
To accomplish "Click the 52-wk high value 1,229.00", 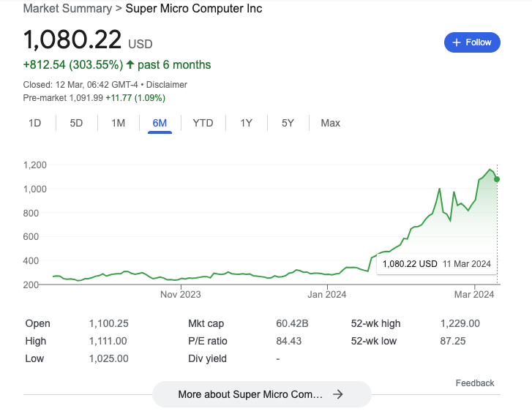I will [460, 323].
